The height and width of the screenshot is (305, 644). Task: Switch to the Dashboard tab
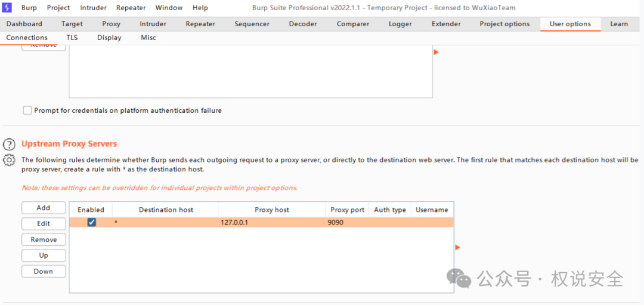24,24
